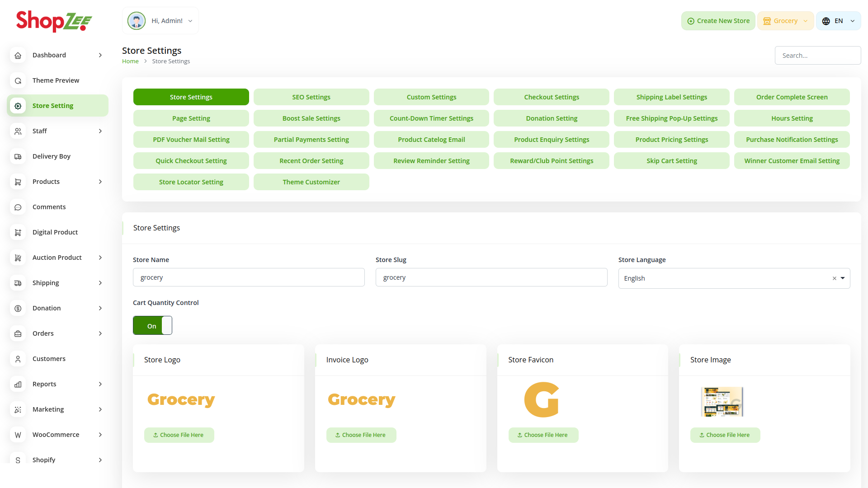The image size is (868, 488).
Task: Expand the Products sidebar submenu
Action: point(100,182)
